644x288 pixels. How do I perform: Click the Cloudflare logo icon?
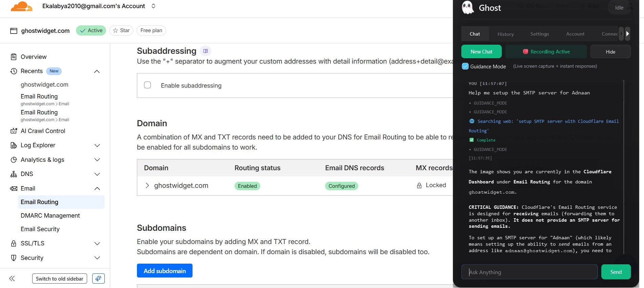[x=21, y=6]
